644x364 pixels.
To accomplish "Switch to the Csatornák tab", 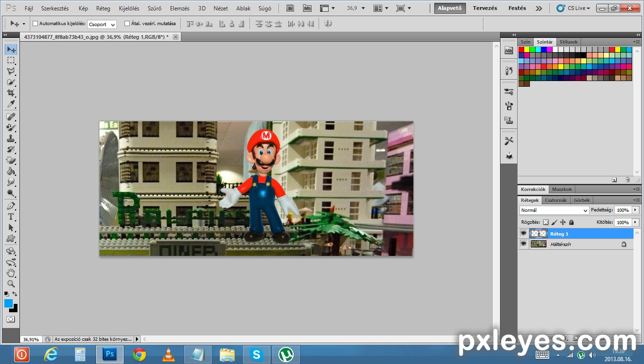I will (x=556, y=200).
